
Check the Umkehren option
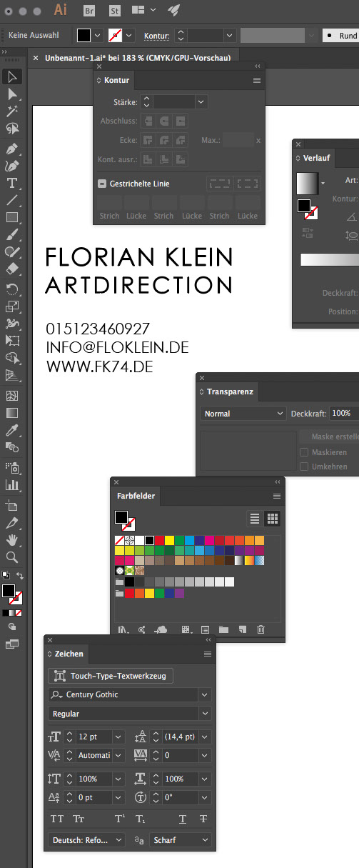pos(304,467)
